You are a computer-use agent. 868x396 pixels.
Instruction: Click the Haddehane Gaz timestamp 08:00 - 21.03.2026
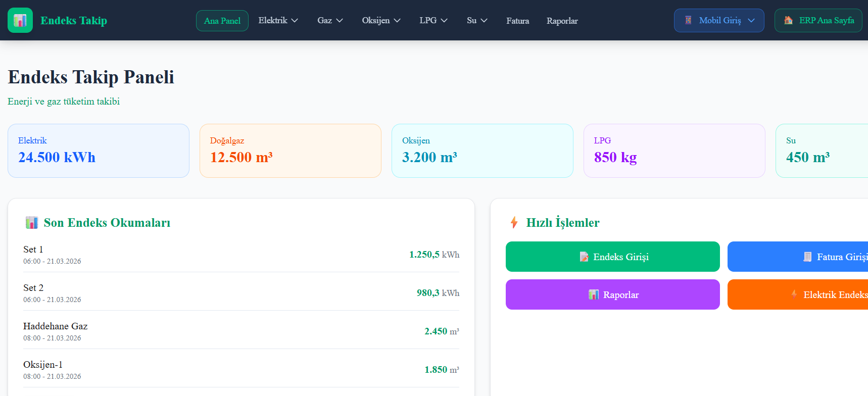[x=52, y=338]
